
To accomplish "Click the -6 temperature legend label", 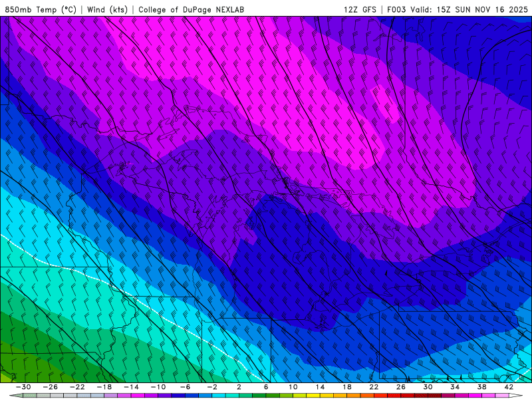I will 185,387.
